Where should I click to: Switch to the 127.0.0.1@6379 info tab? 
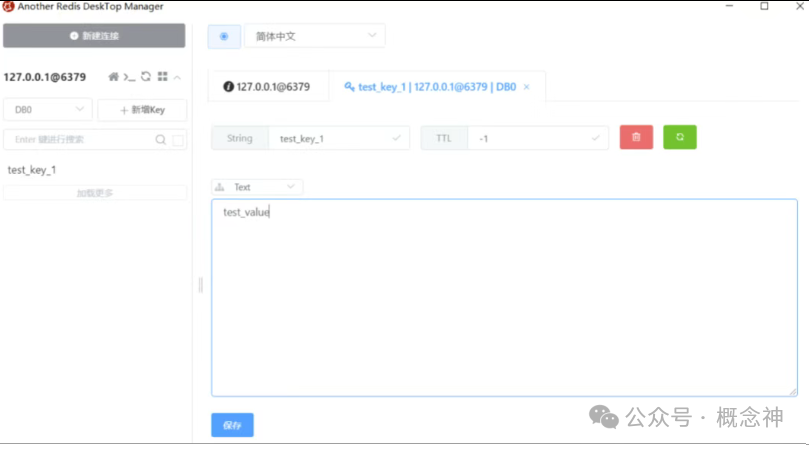[x=267, y=87]
